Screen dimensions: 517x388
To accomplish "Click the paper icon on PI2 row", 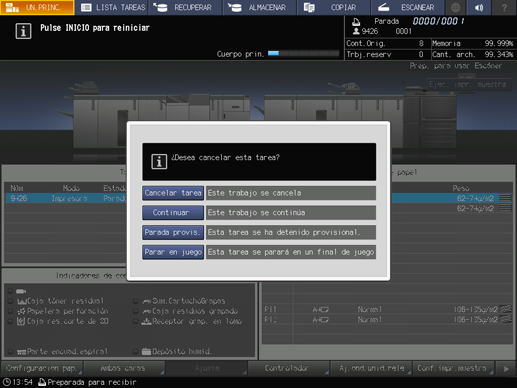I will 505,319.
